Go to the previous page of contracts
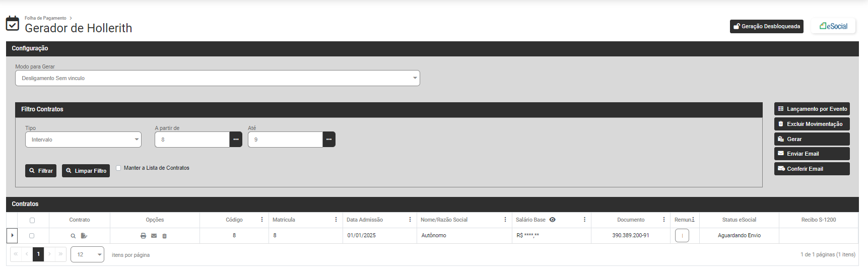 tap(27, 254)
